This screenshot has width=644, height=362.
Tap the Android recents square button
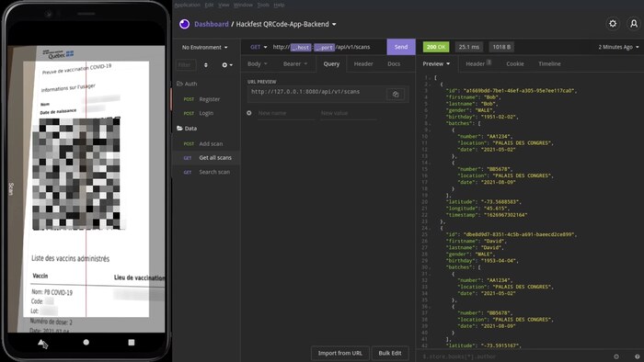pyautogui.click(x=131, y=343)
